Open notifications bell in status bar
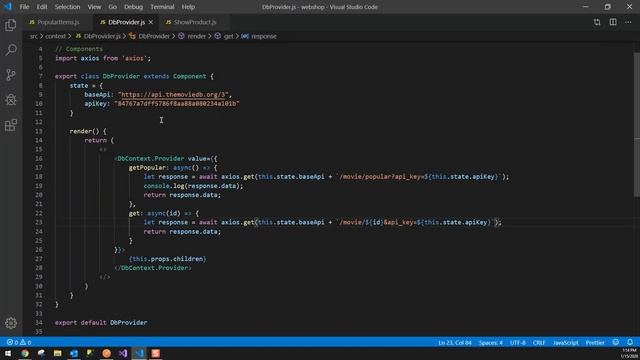The image size is (640, 360). point(630,342)
